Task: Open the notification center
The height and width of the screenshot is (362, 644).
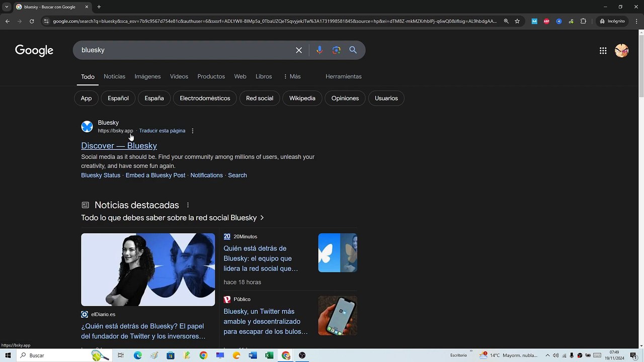Action: tap(633, 355)
